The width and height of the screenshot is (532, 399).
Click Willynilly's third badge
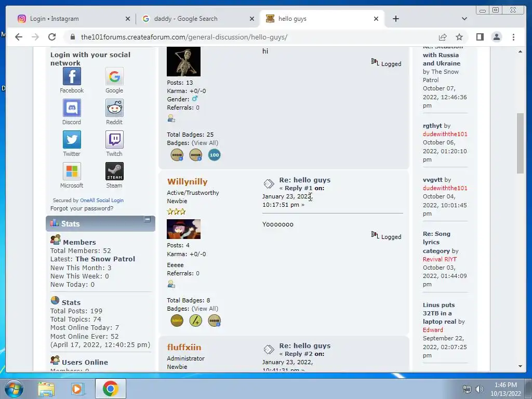pyautogui.click(x=214, y=320)
